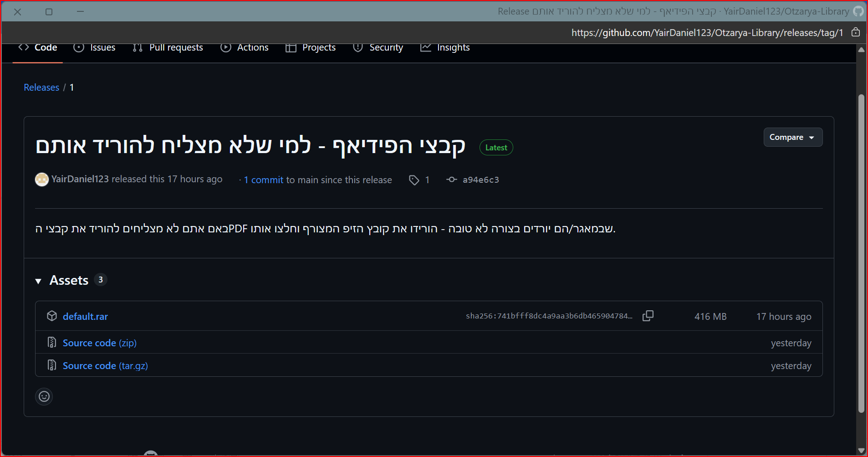Open the Security tab
868x457 pixels.
tap(378, 47)
